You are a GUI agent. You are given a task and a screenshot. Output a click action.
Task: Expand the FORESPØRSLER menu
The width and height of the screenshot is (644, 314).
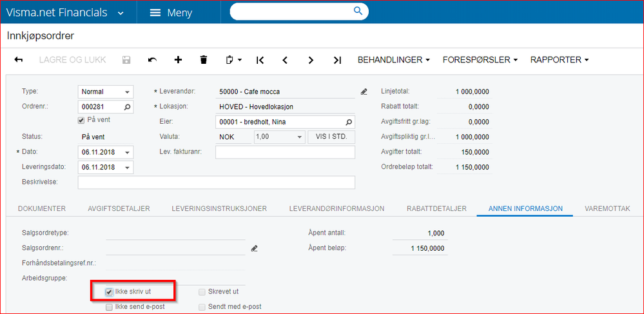click(x=480, y=60)
